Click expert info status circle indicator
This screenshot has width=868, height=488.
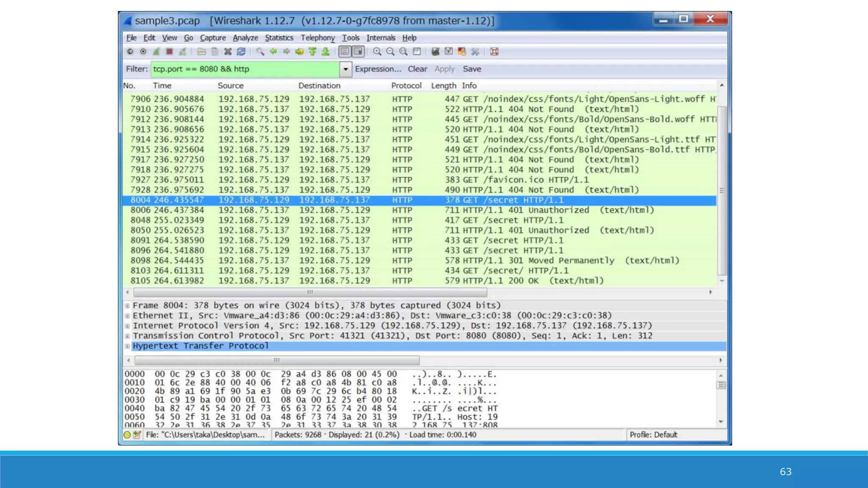tap(127, 435)
